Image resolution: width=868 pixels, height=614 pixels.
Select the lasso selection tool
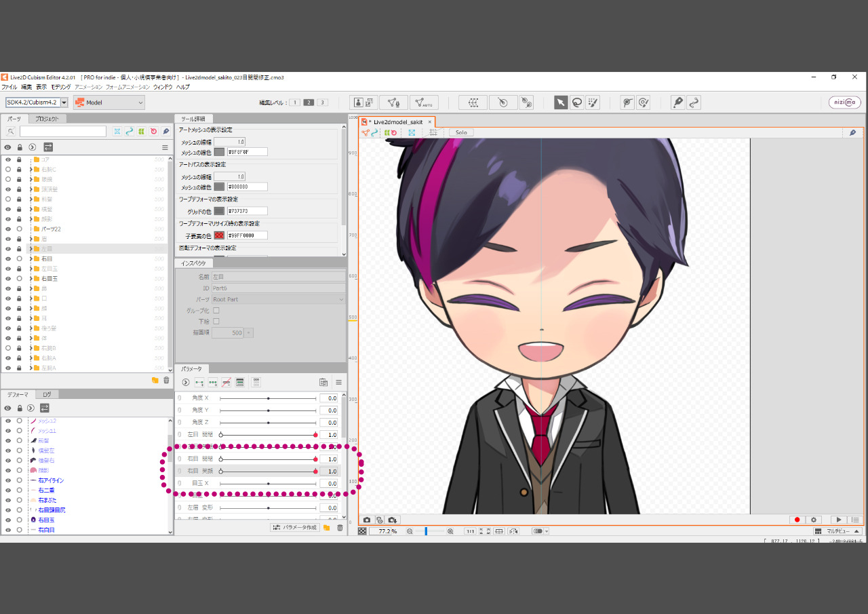pos(577,102)
